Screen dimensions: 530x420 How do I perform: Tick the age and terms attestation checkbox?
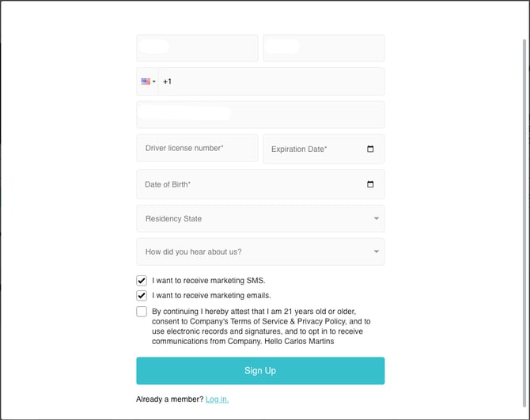(x=142, y=312)
